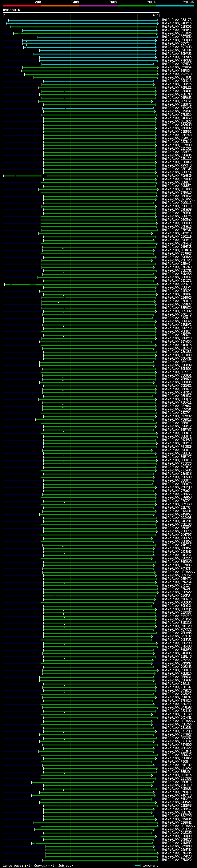Select label UniRef100_C5X054
The height and width of the screenshot is (868, 197).
pos(177,67)
